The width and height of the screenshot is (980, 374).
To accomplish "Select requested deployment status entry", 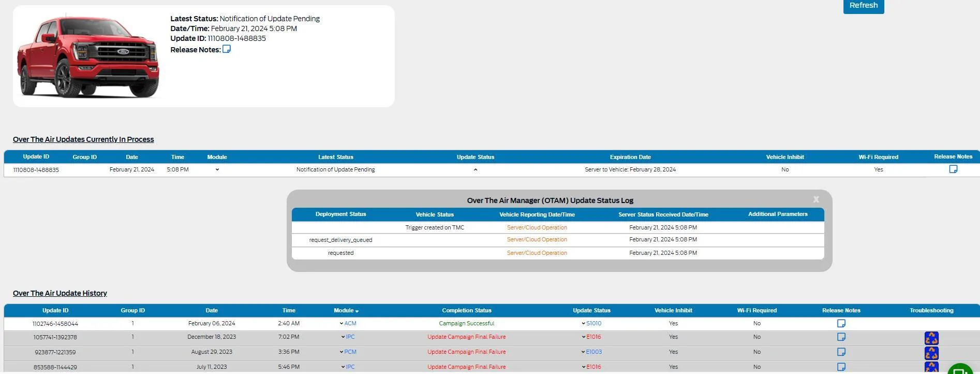I will [x=340, y=253].
